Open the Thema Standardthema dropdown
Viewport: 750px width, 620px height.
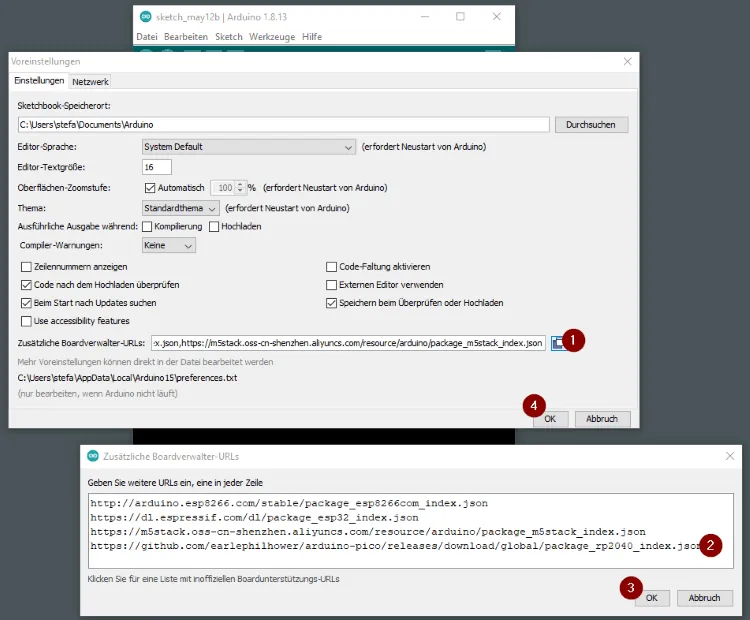click(181, 208)
